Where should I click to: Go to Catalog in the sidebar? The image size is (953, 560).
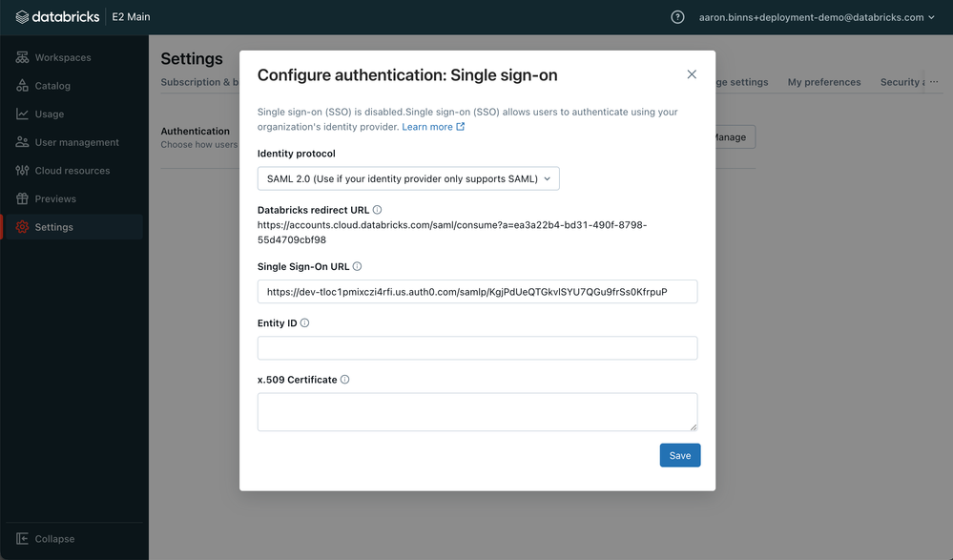tap(52, 86)
